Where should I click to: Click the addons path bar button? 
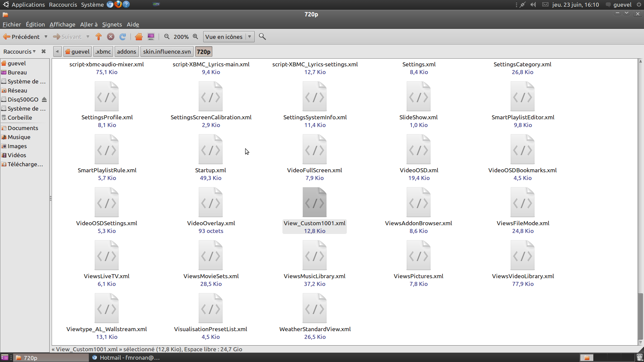click(x=126, y=52)
